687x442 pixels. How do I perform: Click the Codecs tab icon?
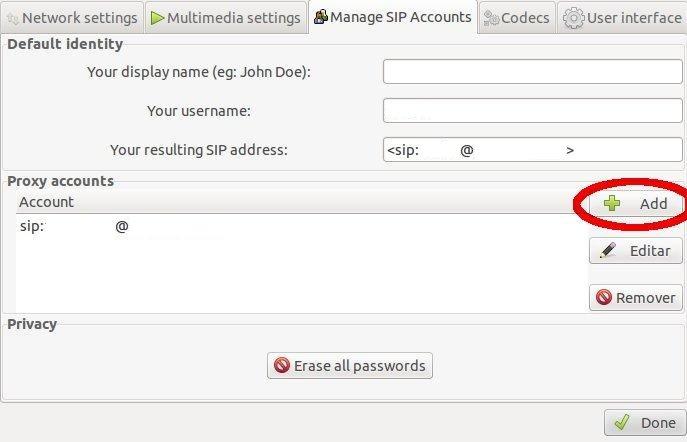[492, 18]
